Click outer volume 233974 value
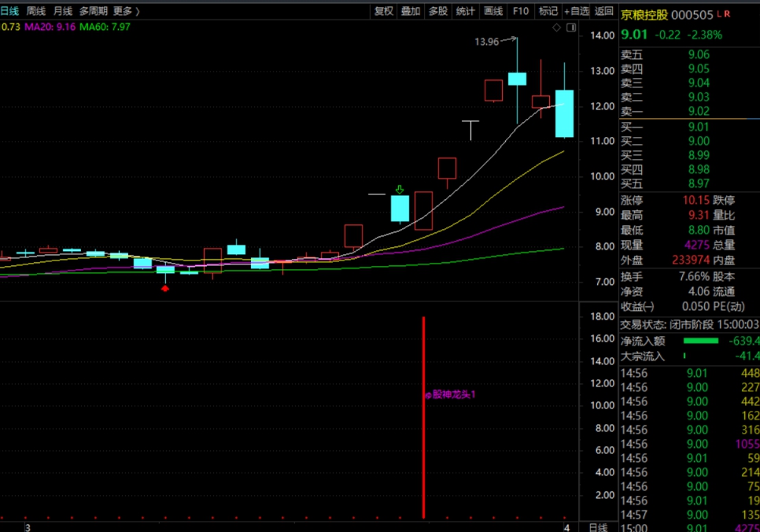This screenshot has height=532, width=760. (691, 260)
